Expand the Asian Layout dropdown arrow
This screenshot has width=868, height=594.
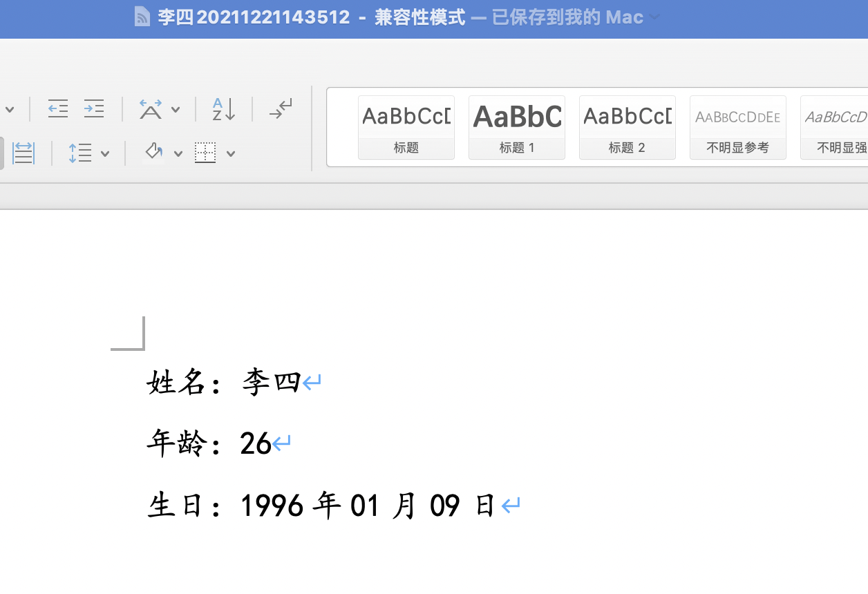tap(176, 110)
